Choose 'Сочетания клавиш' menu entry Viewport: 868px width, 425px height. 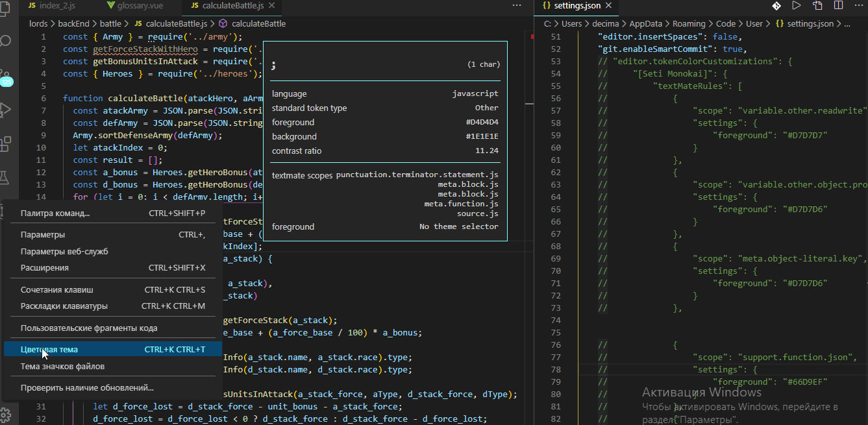(x=113, y=289)
